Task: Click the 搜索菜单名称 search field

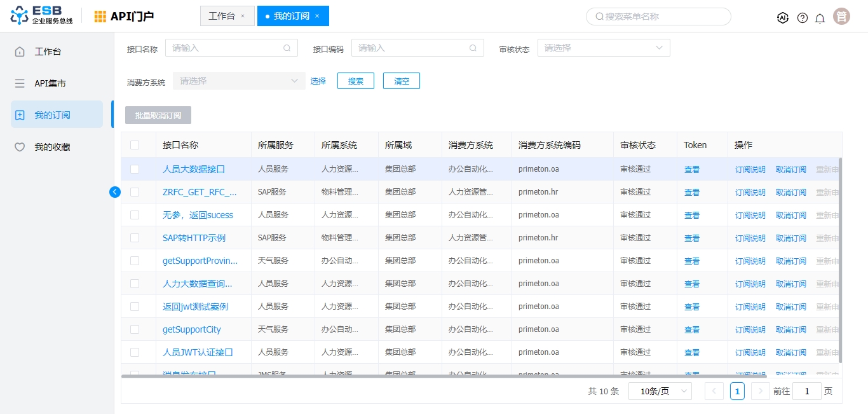Action: pos(658,17)
